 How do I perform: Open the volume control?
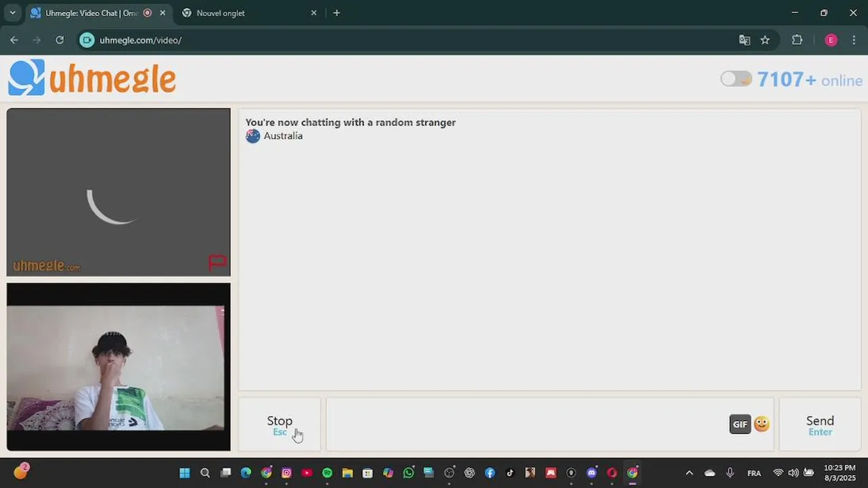pyautogui.click(x=793, y=473)
